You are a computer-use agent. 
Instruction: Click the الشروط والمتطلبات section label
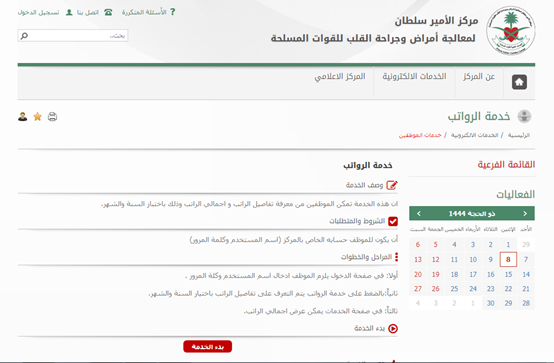pos(357,221)
